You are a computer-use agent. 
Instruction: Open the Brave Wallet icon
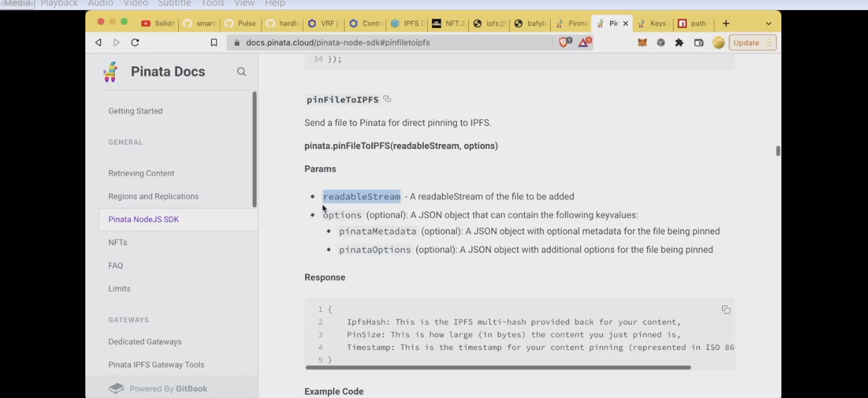point(699,43)
